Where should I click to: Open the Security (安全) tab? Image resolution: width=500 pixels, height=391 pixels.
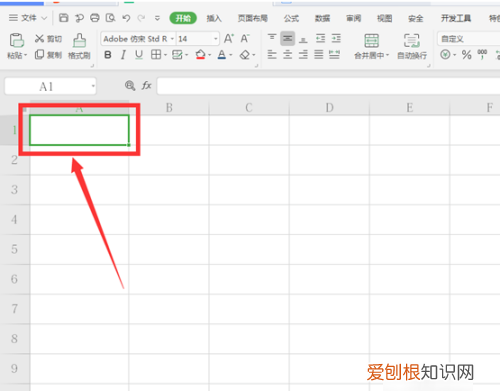[x=415, y=18]
